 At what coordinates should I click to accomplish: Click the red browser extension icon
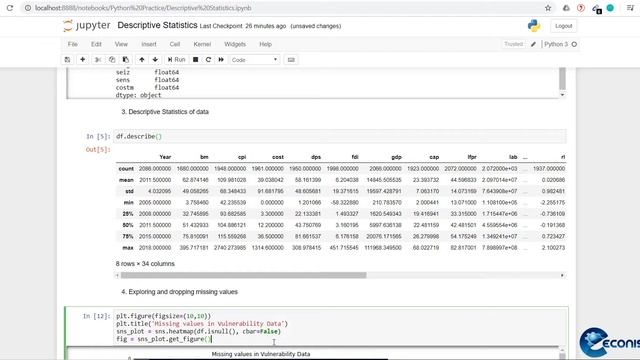(581, 8)
